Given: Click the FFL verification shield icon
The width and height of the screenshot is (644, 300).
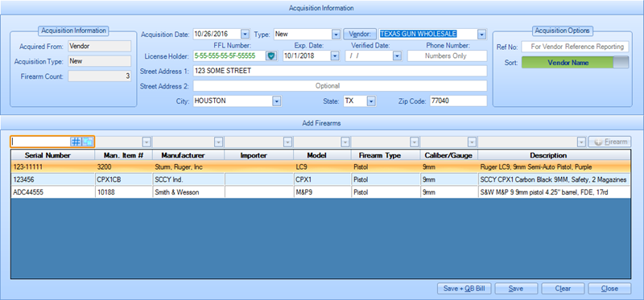Looking at the screenshot, I should click(x=270, y=55).
